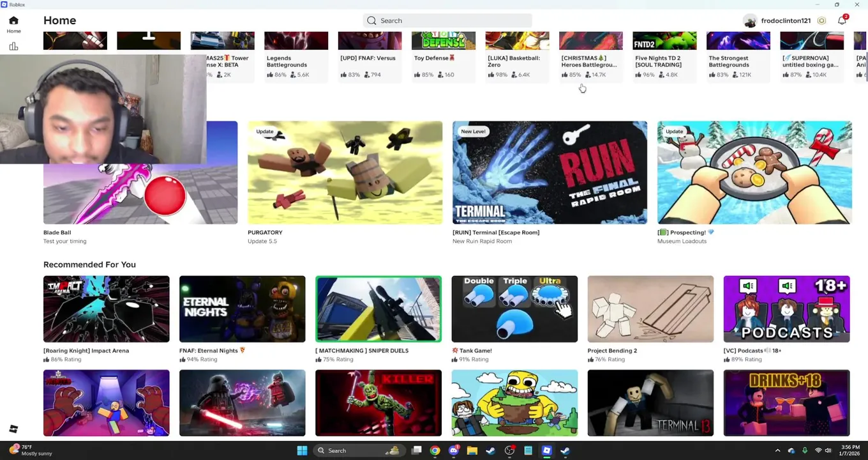Viewport: 868px width, 460px height.
Task: Open the Prospecting snowman featured card
Action: tap(754, 172)
